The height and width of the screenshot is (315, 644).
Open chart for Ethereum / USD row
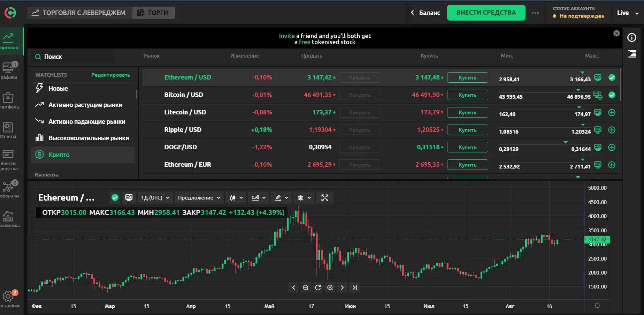tap(598, 77)
